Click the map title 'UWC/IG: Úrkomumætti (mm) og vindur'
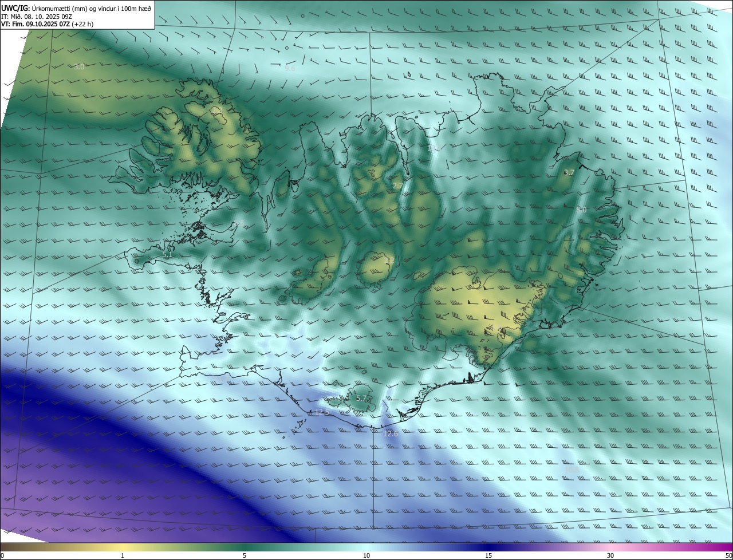 coord(76,8)
